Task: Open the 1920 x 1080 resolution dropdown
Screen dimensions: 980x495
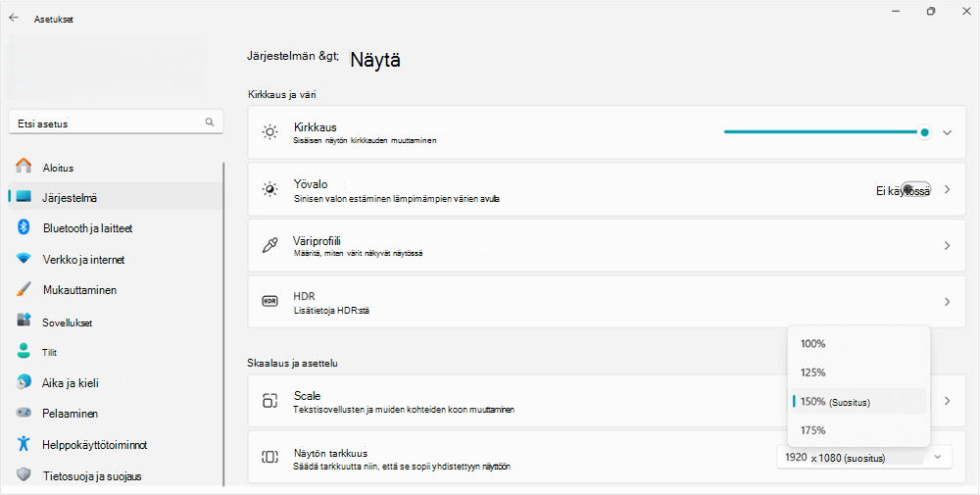Action: [864, 457]
